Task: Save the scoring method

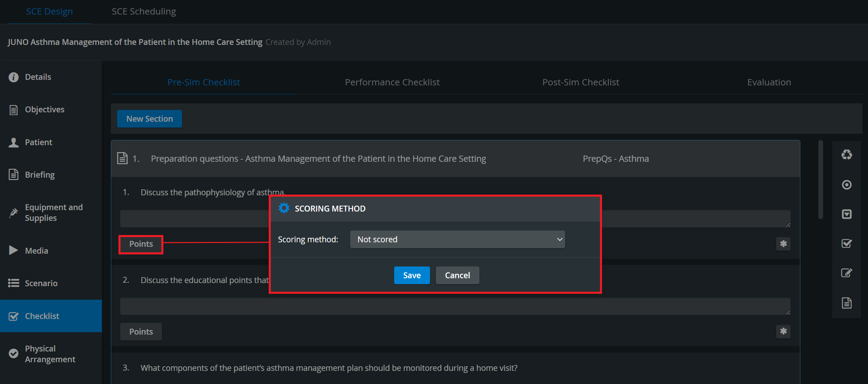Action: coord(412,275)
